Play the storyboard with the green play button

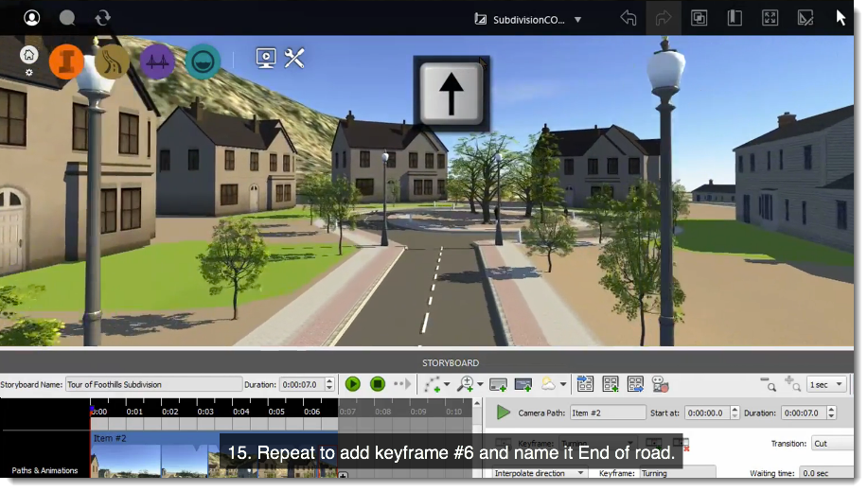pos(353,384)
